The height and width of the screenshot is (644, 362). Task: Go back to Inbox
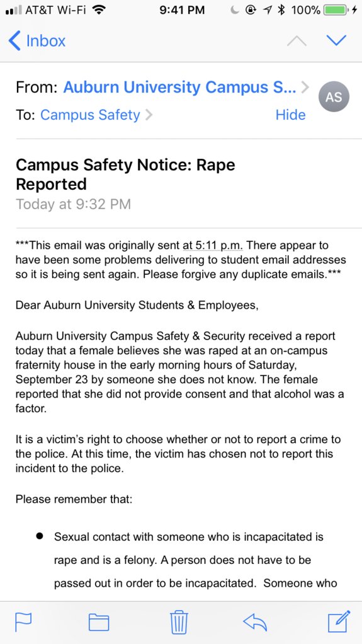37,41
